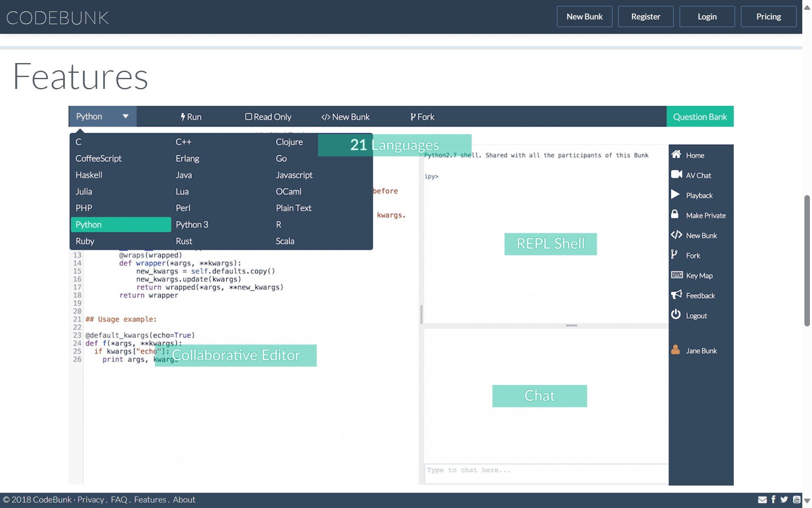Screen dimensions: 812x508
Task: Click the page vertical scrollbar thumb
Action: pos(807,260)
